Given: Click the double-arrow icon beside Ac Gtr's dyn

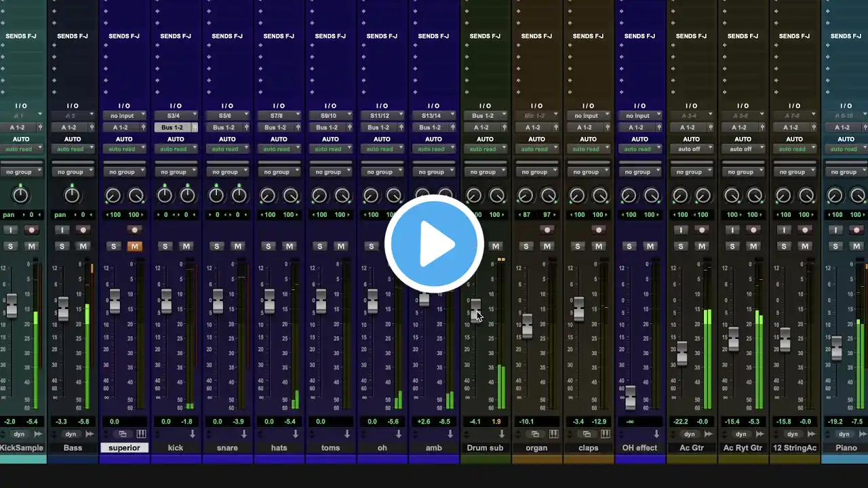Looking at the screenshot, I should (x=708, y=434).
